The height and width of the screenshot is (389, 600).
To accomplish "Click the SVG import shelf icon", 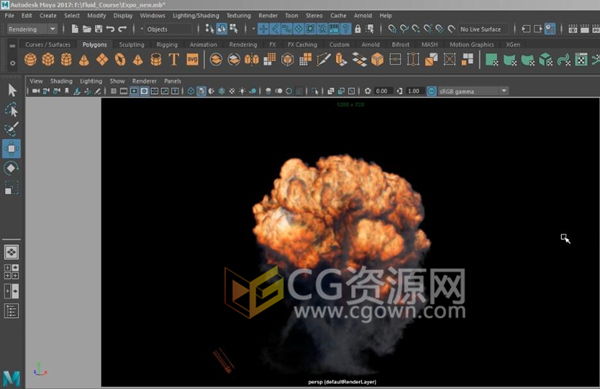I will pos(192,60).
